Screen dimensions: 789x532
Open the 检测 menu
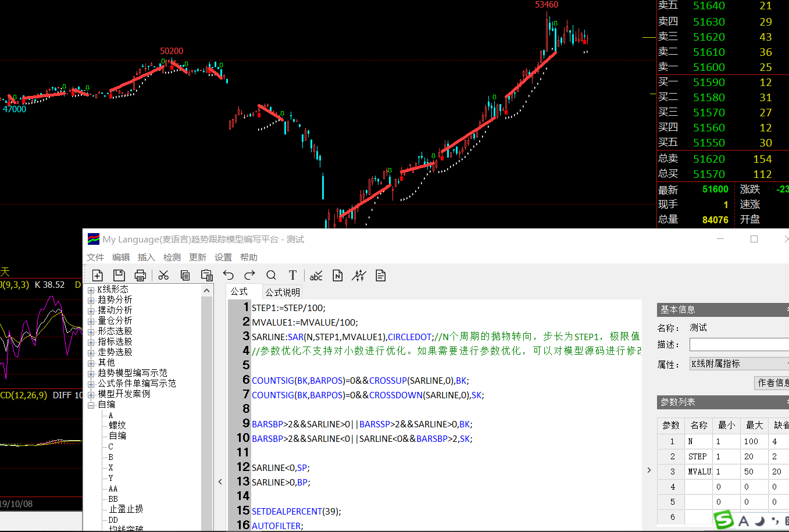click(172, 258)
